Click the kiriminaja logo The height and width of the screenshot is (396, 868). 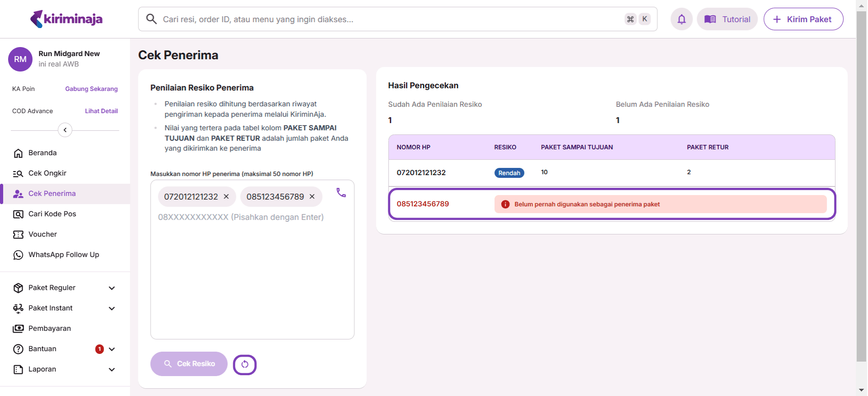click(x=66, y=19)
